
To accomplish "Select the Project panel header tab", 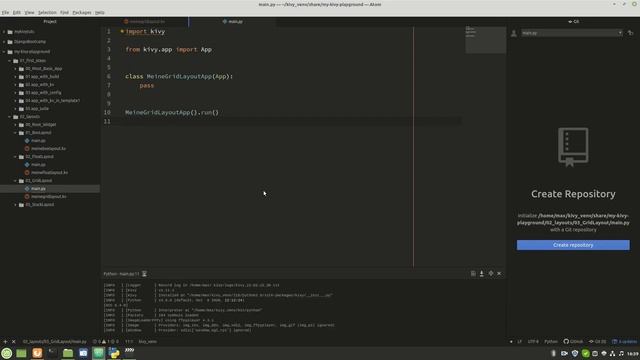I will (50, 22).
